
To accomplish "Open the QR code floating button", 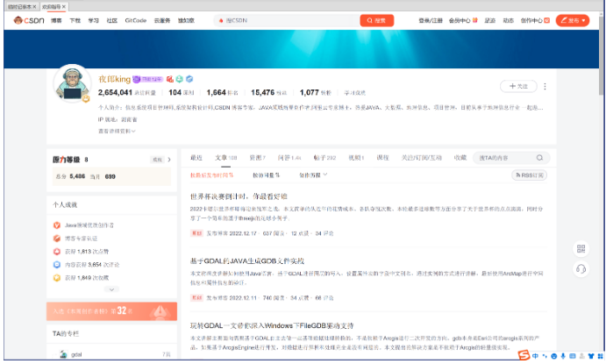I will [x=581, y=248].
